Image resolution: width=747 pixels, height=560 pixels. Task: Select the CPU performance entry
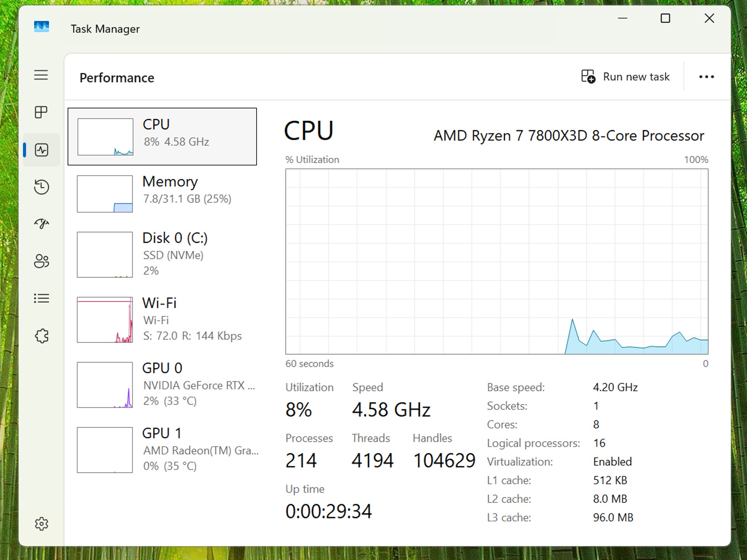coord(162,137)
